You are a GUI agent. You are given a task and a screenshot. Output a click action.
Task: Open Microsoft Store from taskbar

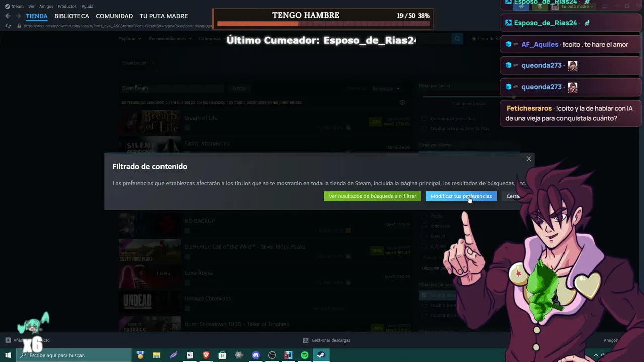click(223, 355)
